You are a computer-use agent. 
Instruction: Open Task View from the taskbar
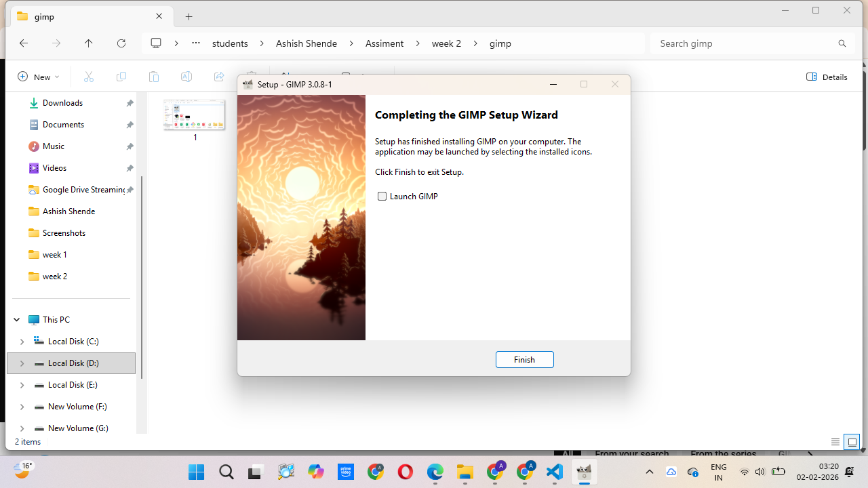pyautogui.click(x=256, y=472)
